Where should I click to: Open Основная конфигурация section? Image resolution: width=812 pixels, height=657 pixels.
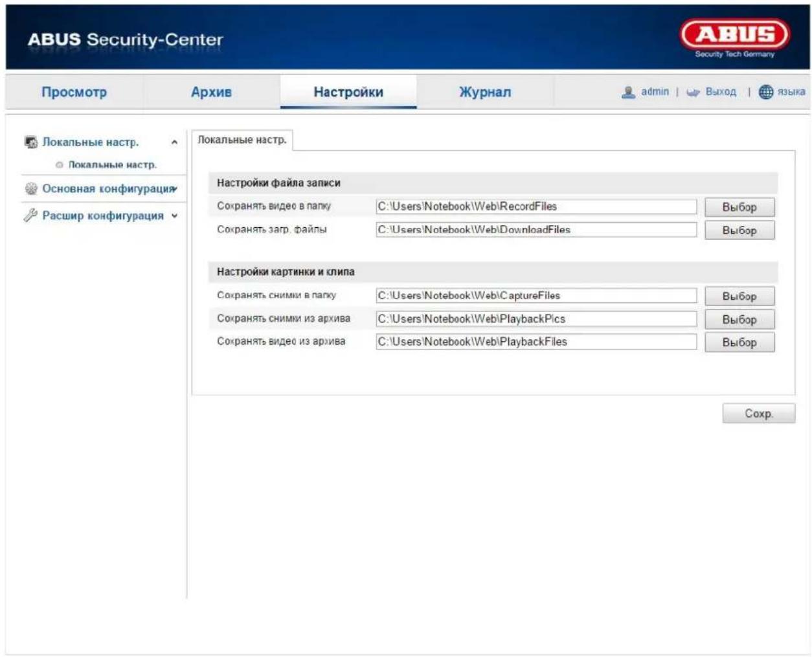click(x=107, y=188)
